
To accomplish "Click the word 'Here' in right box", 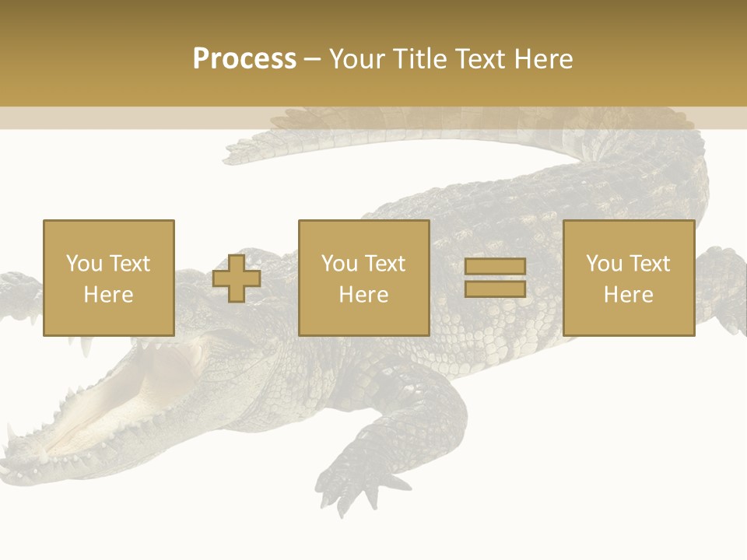I will point(628,295).
